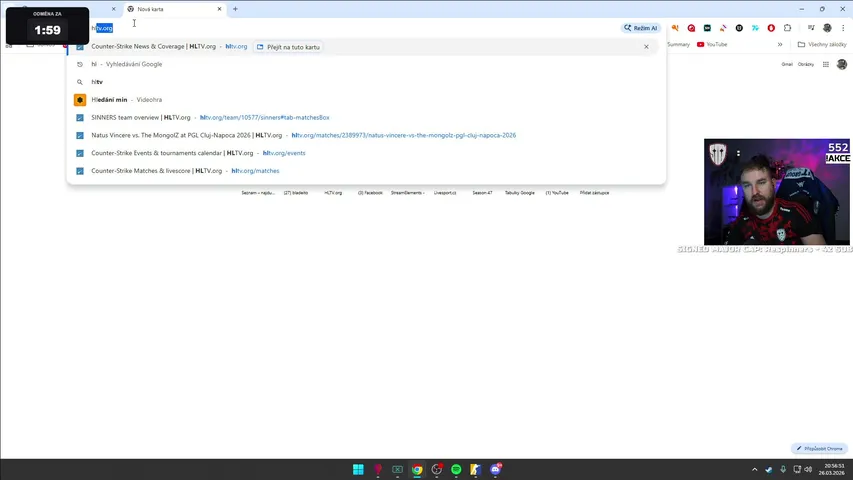Open the Season 47 shortcut tile

(x=482, y=193)
